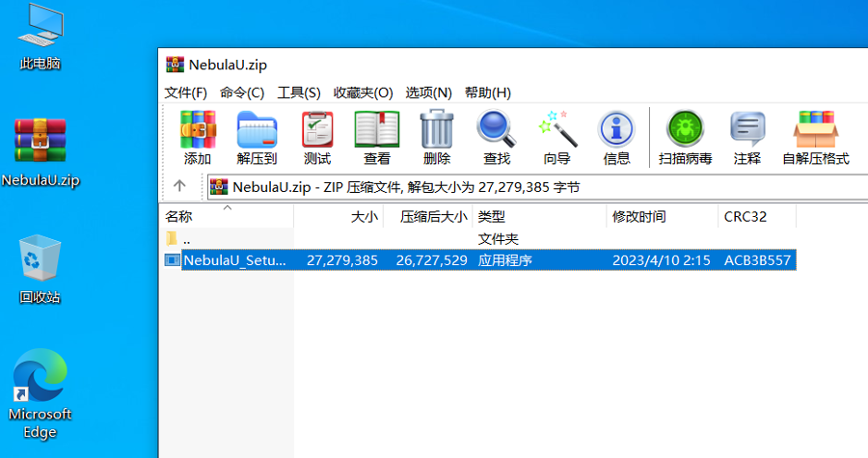Sort by 修改时间 column header
868x458 pixels.
[663, 216]
